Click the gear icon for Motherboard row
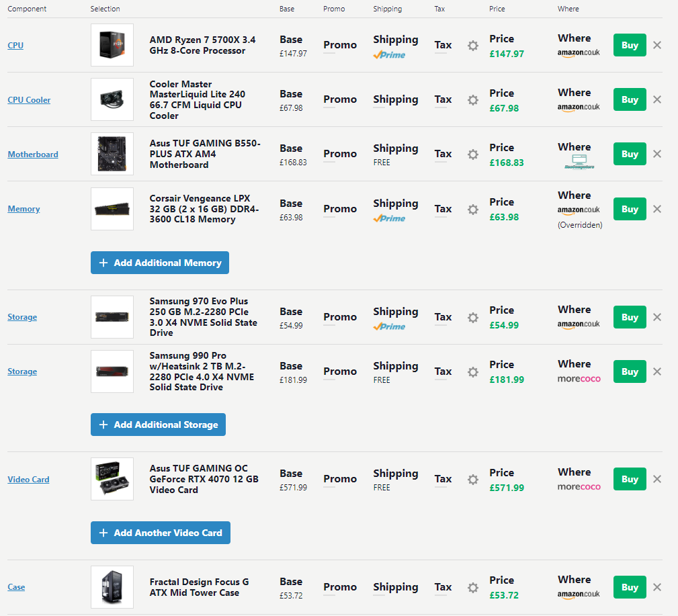The image size is (678, 616). tap(473, 155)
